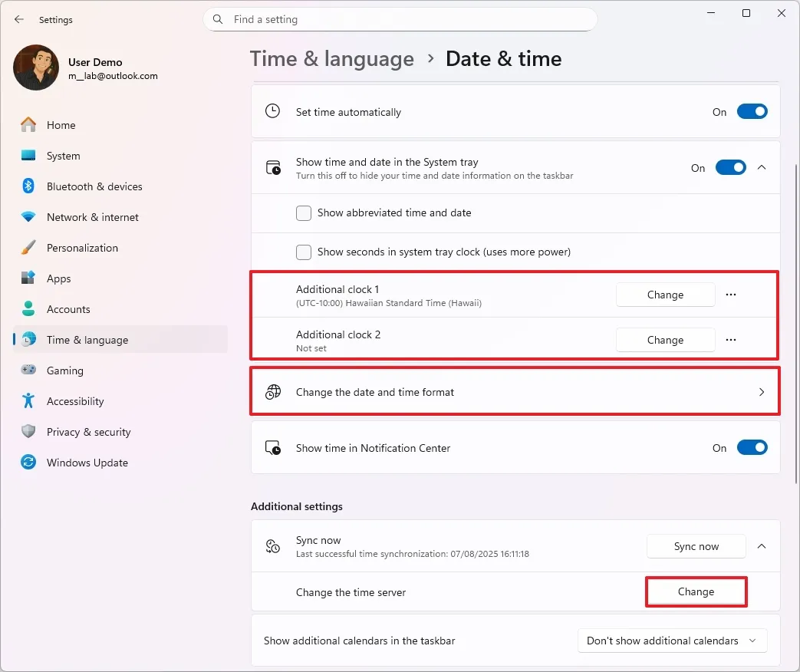Open Accessibility settings from sidebar
The width and height of the screenshot is (800, 672).
(75, 400)
